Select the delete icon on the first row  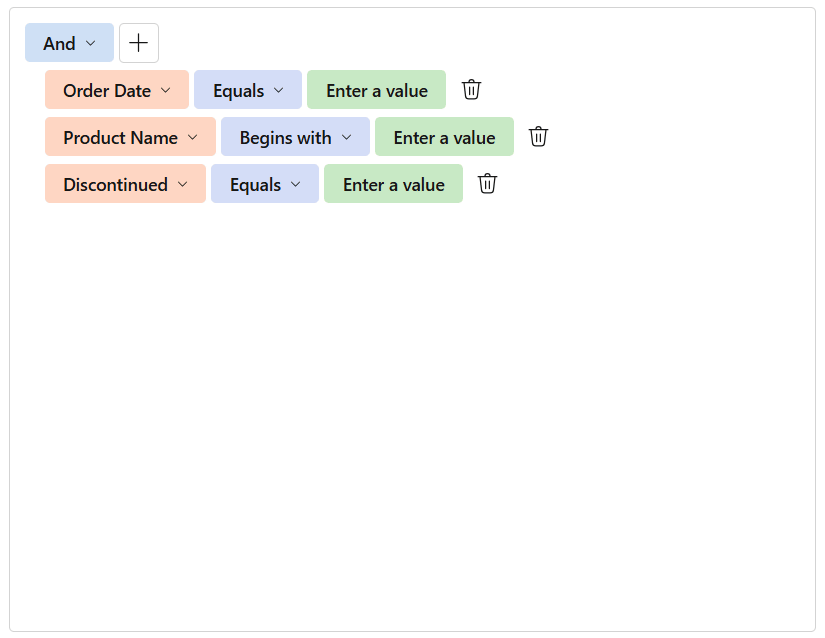click(x=471, y=89)
